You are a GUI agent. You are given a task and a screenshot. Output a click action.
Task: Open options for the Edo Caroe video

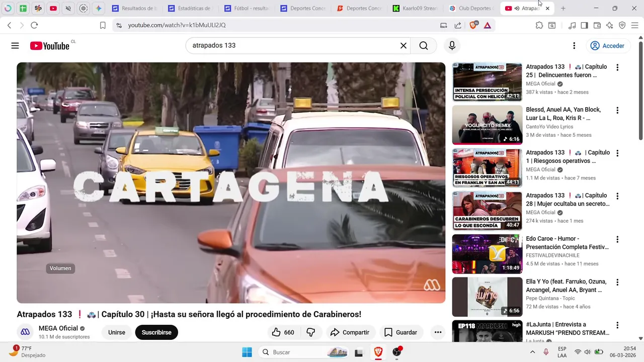coord(617,239)
